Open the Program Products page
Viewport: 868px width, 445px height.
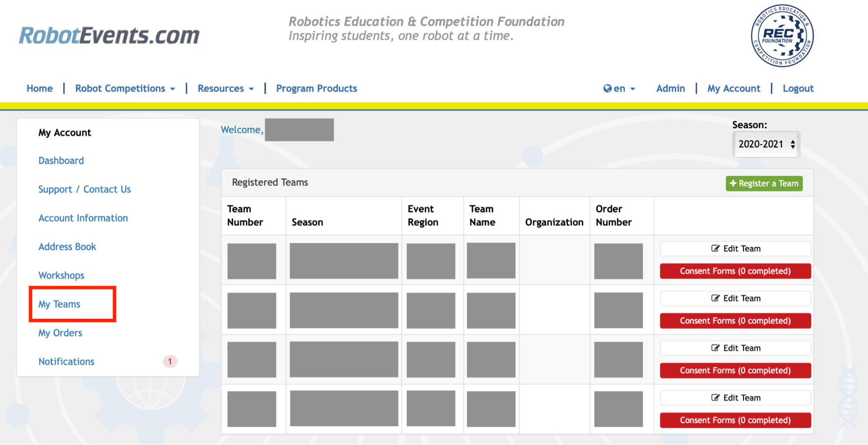pyautogui.click(x=317, y=89)
